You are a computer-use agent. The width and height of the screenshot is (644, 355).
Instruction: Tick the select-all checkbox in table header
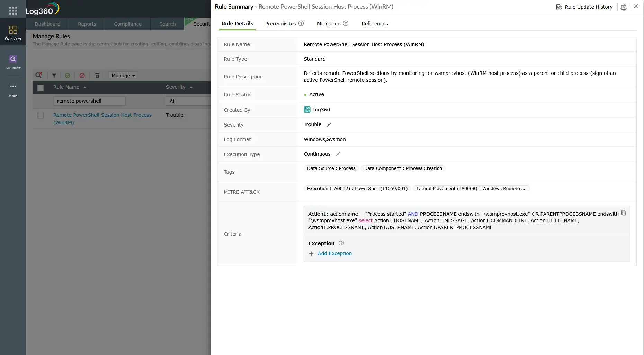41,88
